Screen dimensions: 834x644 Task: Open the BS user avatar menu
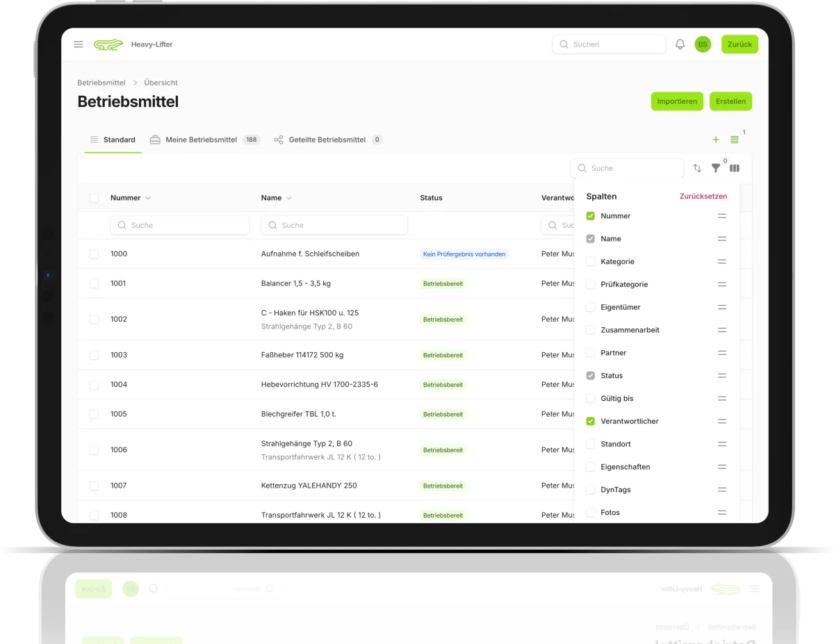tap(703, 44)
